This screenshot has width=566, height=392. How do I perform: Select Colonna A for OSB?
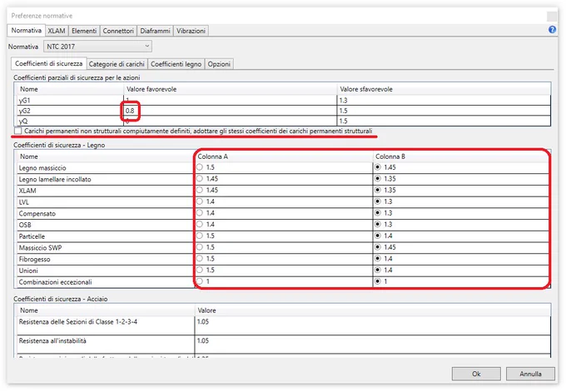click(200, 224)
